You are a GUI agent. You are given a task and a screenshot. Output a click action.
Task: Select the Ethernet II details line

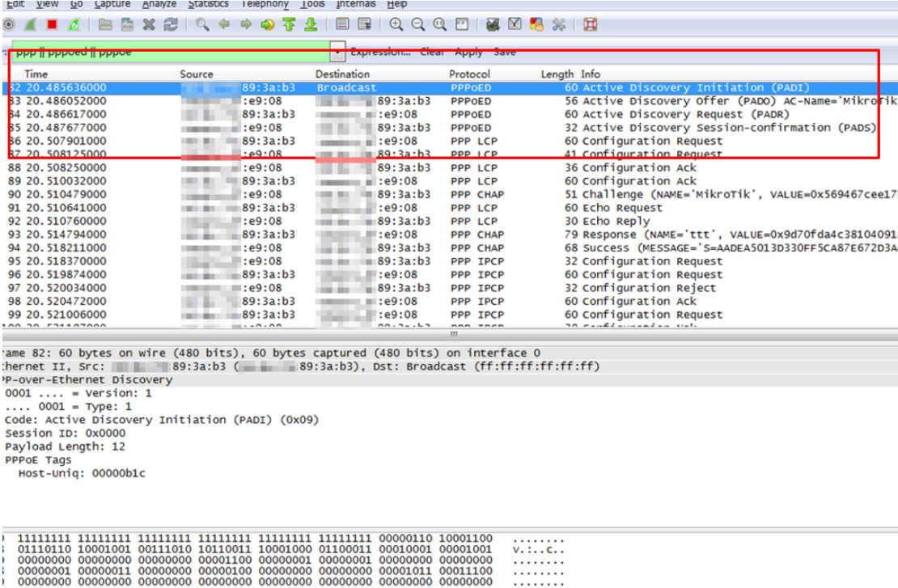(x=450, y=366)
